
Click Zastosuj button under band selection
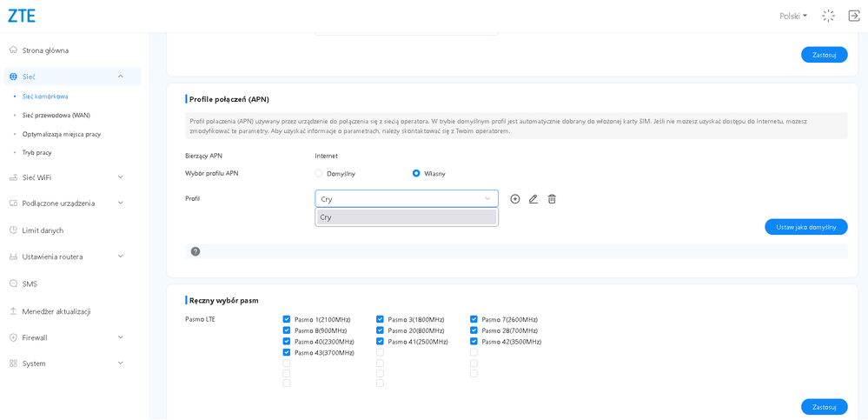click(x=824, y=407)
